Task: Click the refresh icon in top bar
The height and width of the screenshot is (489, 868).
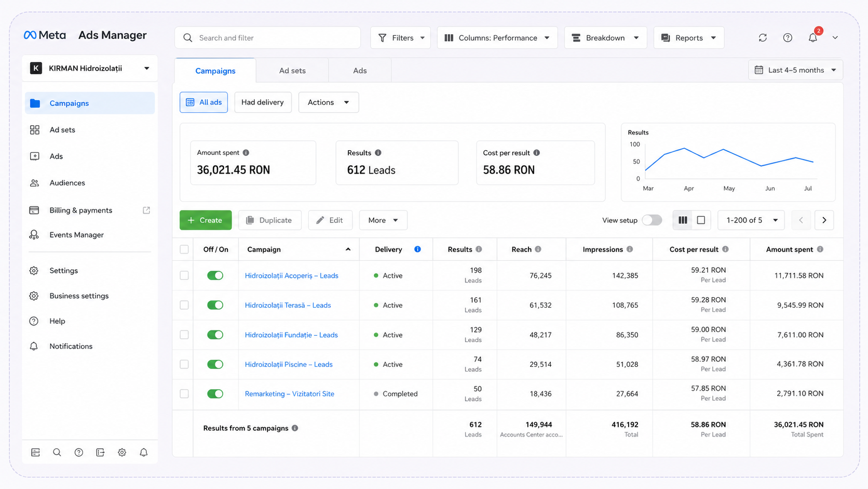Action: pos(763,37)
